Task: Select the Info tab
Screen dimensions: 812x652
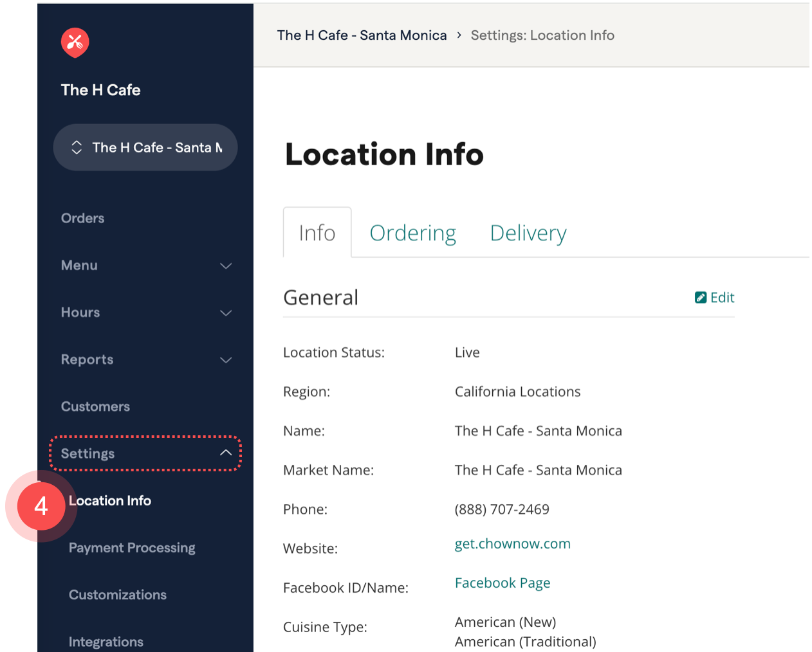Action: point(317,233)
